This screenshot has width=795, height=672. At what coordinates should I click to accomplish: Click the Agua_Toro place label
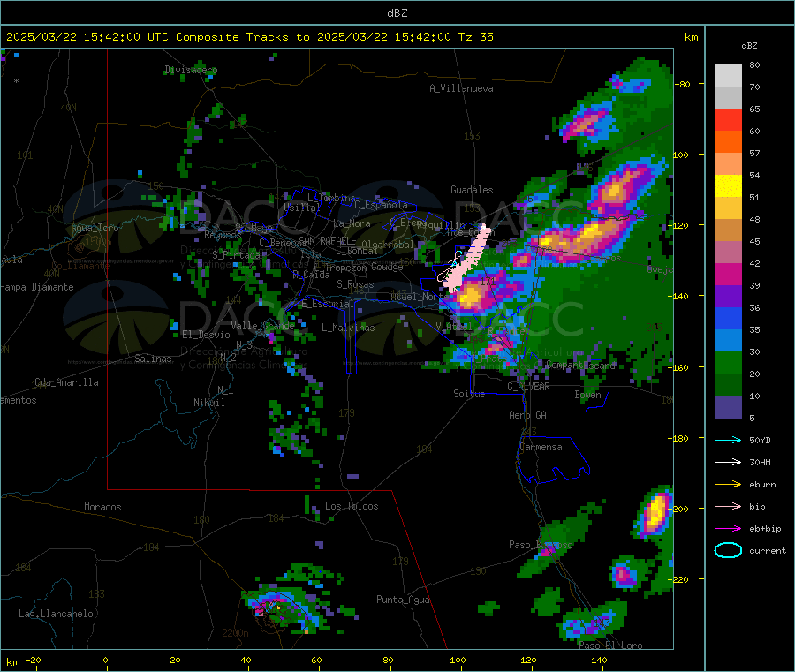[95, 228]
